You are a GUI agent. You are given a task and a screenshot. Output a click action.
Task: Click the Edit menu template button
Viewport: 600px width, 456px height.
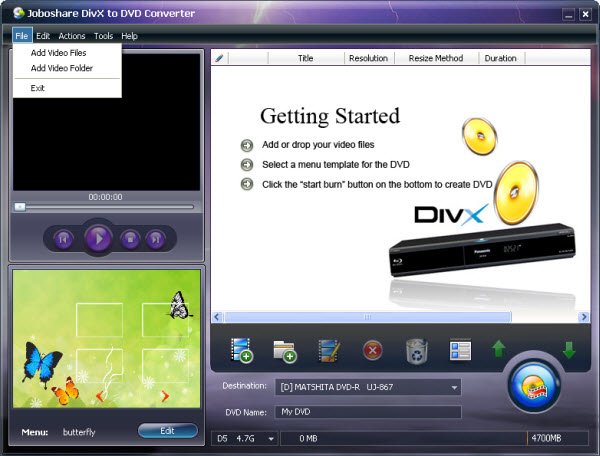[168, 431]
